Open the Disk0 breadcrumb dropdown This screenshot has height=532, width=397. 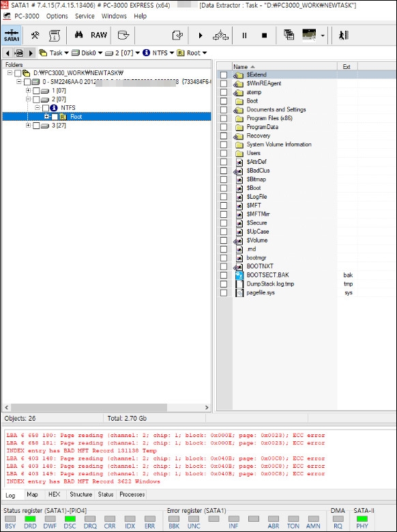(100, 53)
